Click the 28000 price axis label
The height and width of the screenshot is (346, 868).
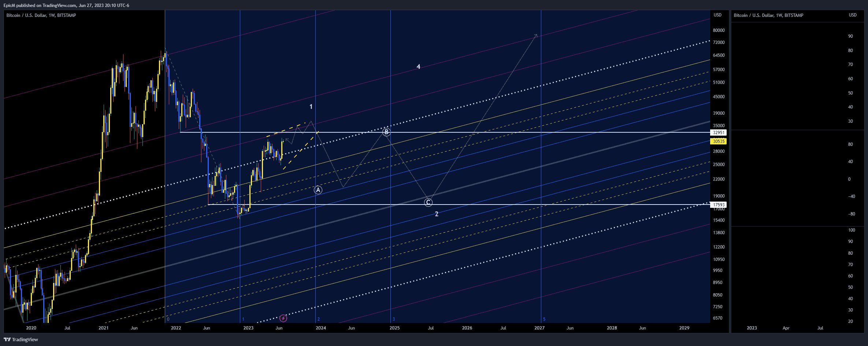click(719, 151)
